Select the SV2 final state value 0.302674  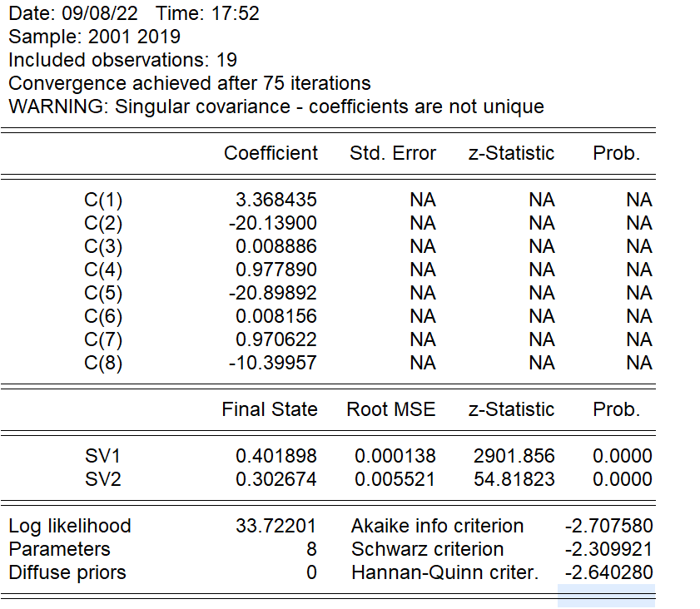(276, 479)
